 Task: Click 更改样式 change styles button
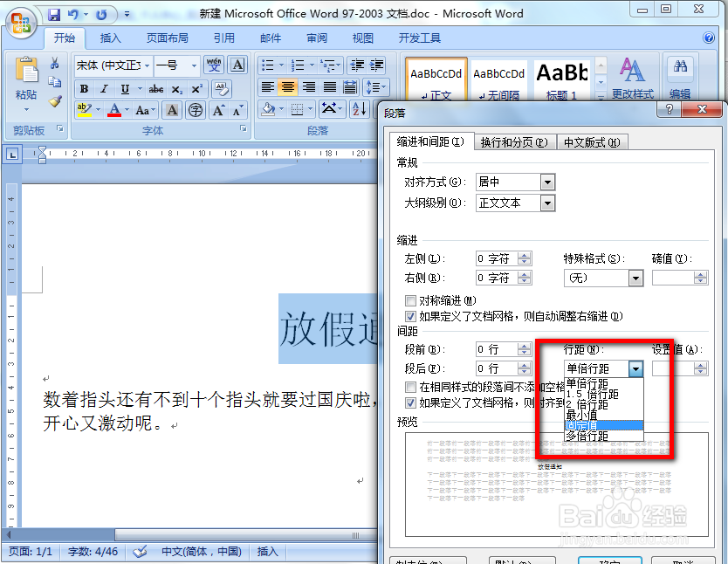click(632, 79)
